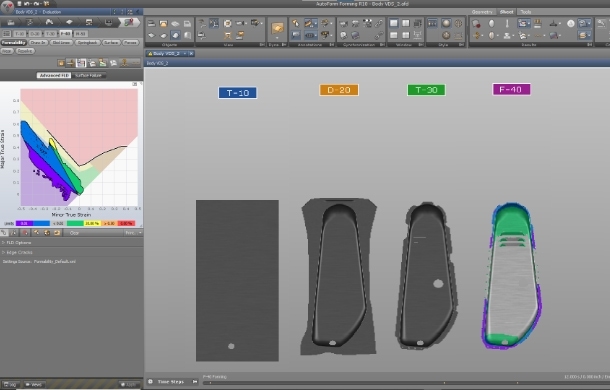Screen dimensions: 610x390
Task: Switch to the Surface Failure tab
Action: click(x=88, y=75)
